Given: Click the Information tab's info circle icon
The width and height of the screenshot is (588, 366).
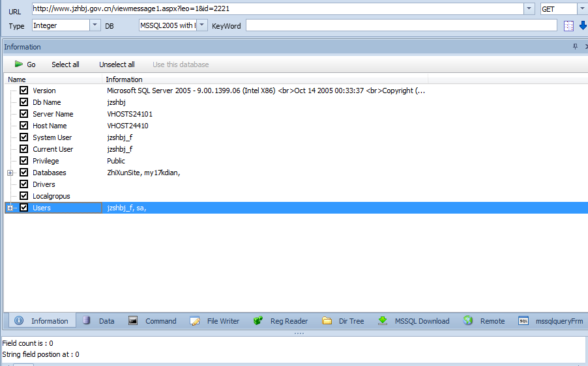Looking at the screenshot, I should click(19, 320).
